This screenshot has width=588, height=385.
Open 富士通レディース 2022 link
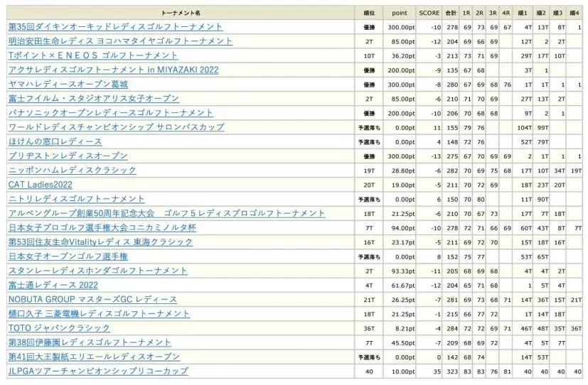coord(53,285)
